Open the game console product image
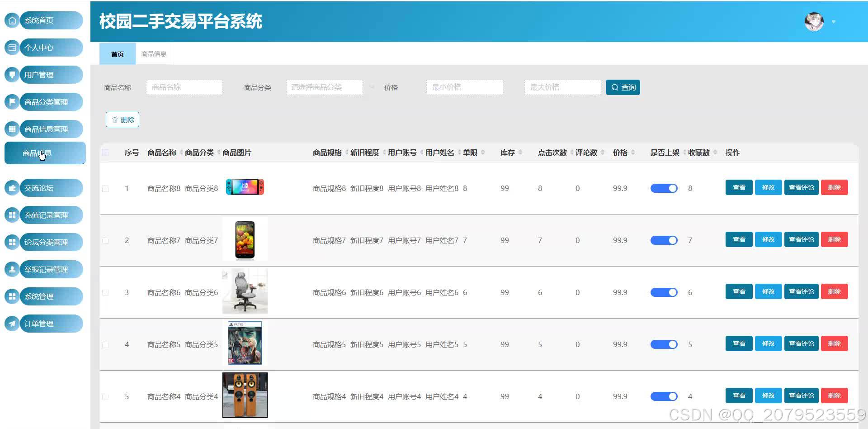The height and width of the screenshot is (429, 868). coord(245,187)
